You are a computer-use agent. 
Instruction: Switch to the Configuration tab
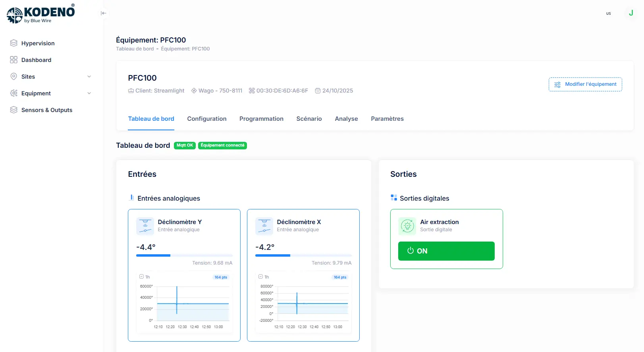(206, 119)
